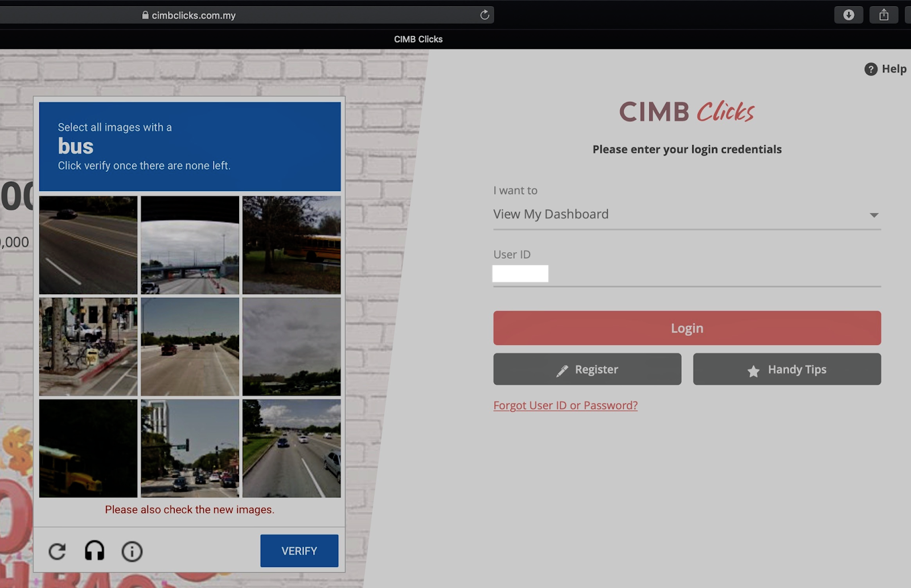This screenshot has width=911, height=588.
Task: Select captcha tile with yellow school bus among trees
Action: tap(292, 245)
